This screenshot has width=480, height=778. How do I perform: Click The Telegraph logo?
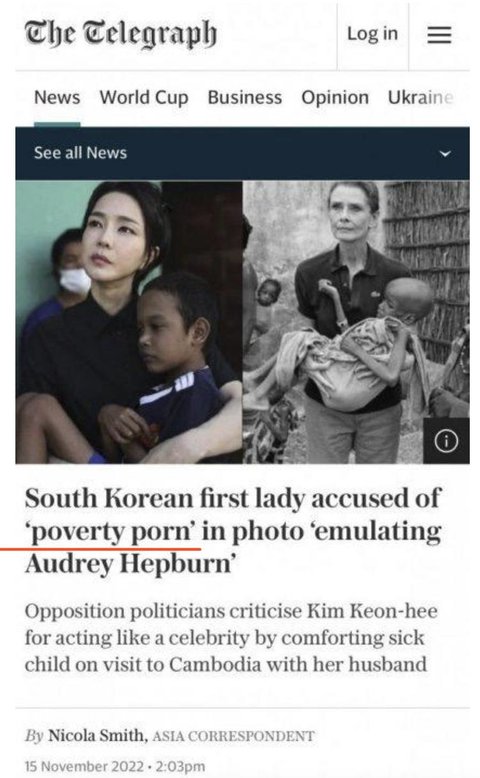point(121,34)
